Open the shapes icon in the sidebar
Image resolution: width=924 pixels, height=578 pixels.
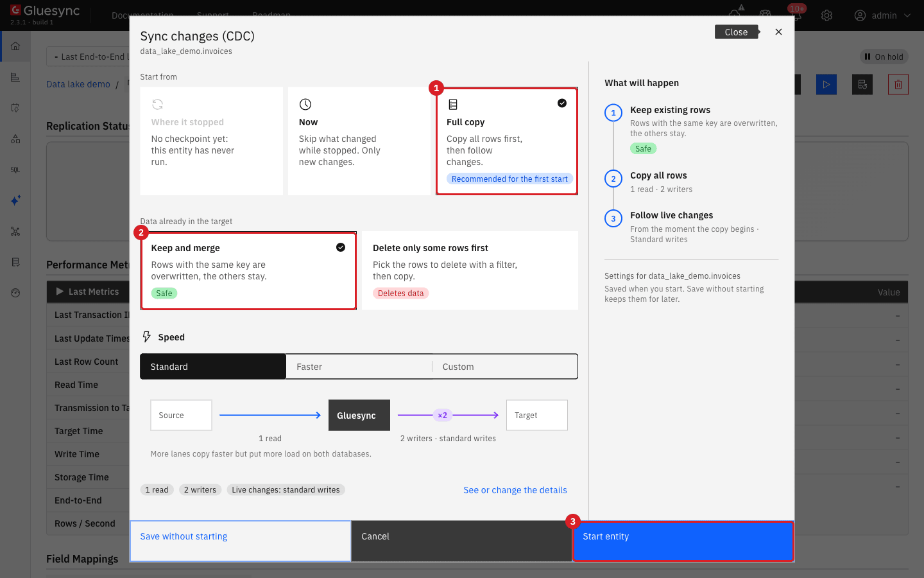[x=15, y=139]
